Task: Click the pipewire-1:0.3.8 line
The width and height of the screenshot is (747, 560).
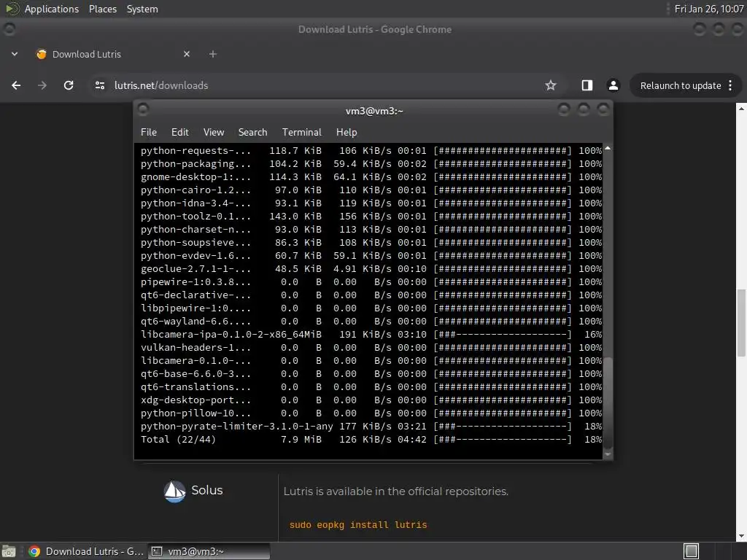Action: (x=371, y=282)
